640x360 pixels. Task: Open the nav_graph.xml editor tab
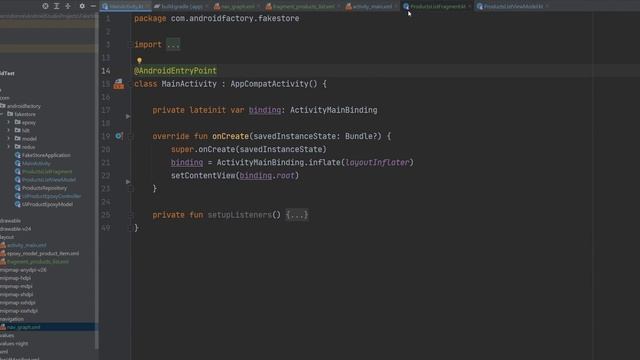(x=237, y=6)
